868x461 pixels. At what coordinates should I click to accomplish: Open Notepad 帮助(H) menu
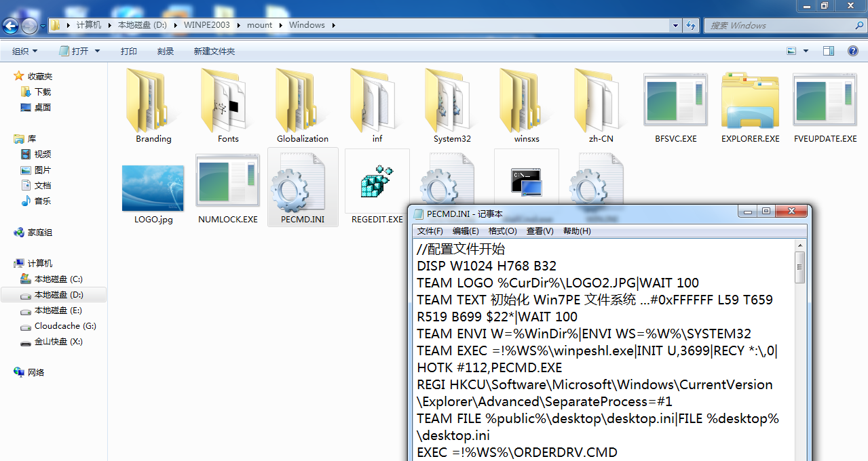coord(577,231)
